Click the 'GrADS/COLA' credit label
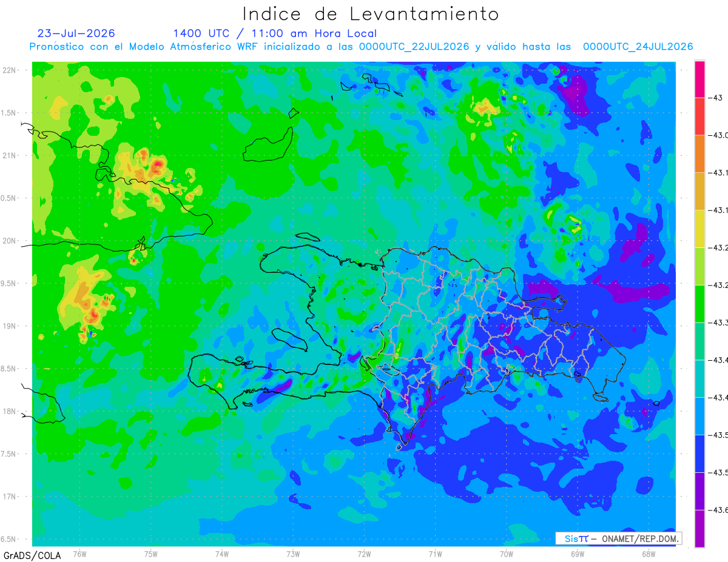This screenshot has width=728, height=562. [32, 555]
